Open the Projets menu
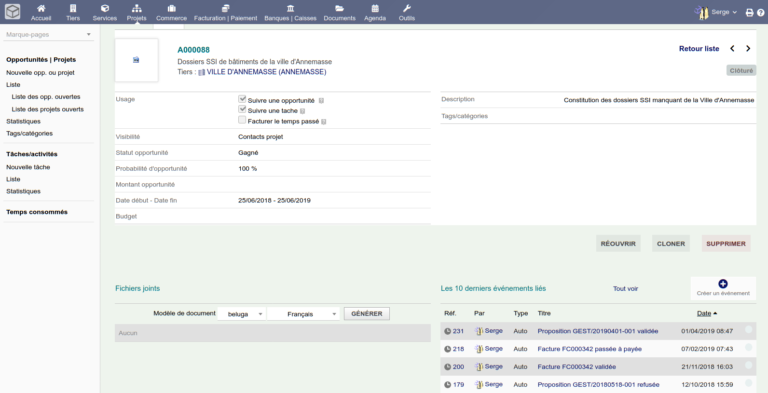Screen dimensions: 768x393 [x=136, y=12]
